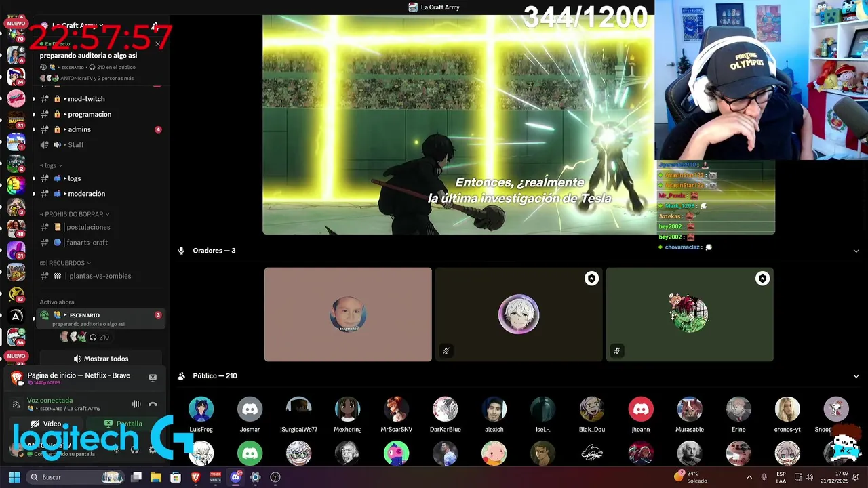
Task: Open the programacion channel
Action: pyautogui.click(x=100, y=114)
